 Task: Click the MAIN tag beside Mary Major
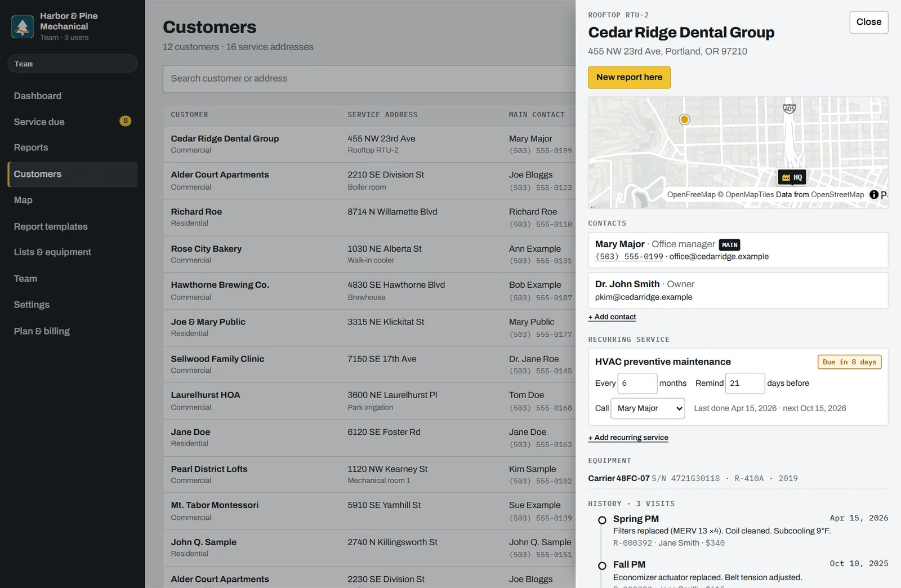[x=729, y=244]
